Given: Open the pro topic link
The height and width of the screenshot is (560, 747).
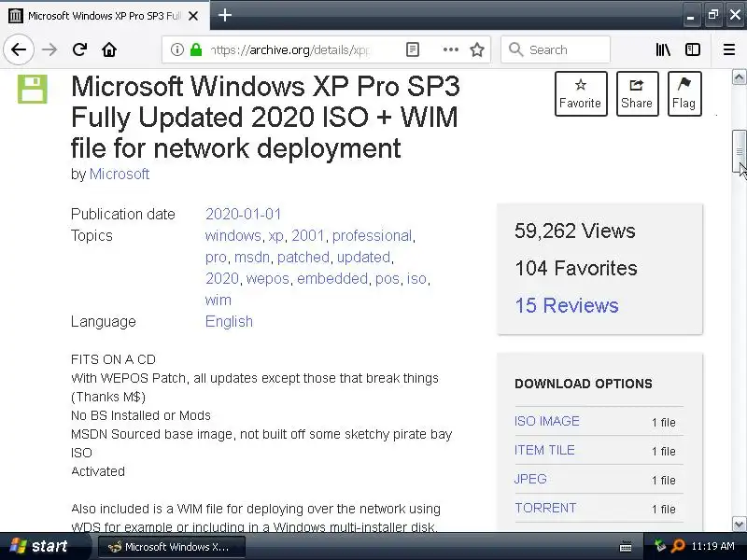Looking at the screenshot, I should point(216,258).
